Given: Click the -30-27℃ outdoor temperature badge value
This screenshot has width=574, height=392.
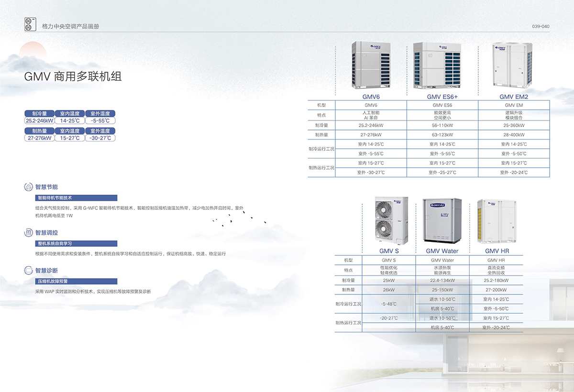Looking at the screenshot, I should tap(100, 138).
